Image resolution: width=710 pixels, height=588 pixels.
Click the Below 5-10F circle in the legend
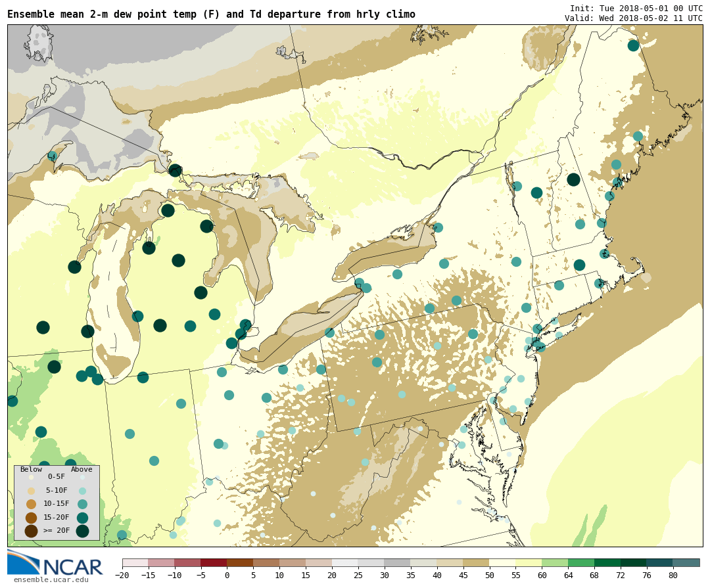(x=32, y=491)
